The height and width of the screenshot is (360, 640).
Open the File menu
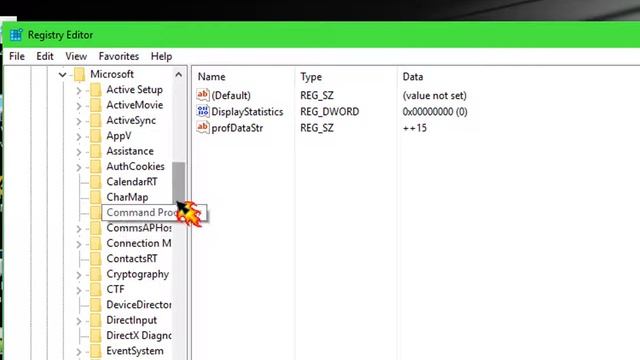coord(17,56)
